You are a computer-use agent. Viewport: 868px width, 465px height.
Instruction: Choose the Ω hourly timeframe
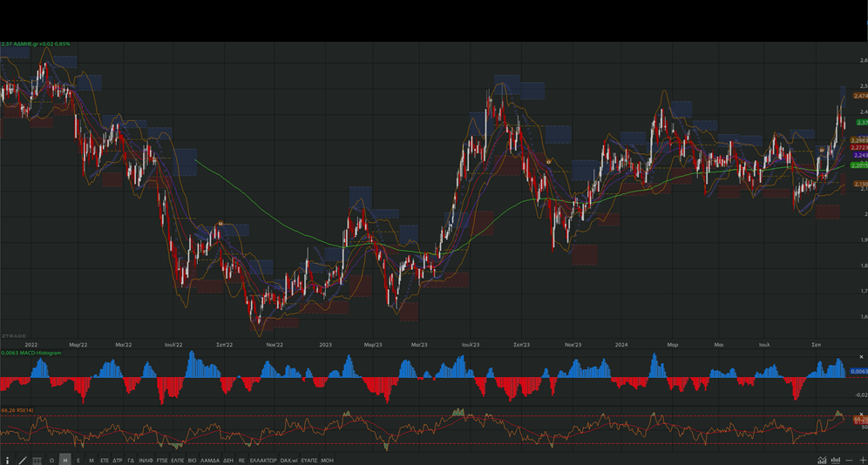pos(51,460)
